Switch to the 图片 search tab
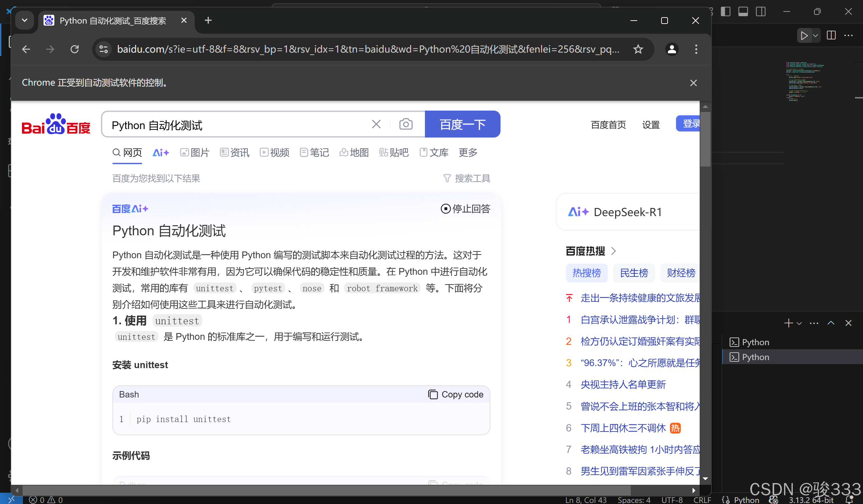Screen dimensions: 863x504 (194, 153)
